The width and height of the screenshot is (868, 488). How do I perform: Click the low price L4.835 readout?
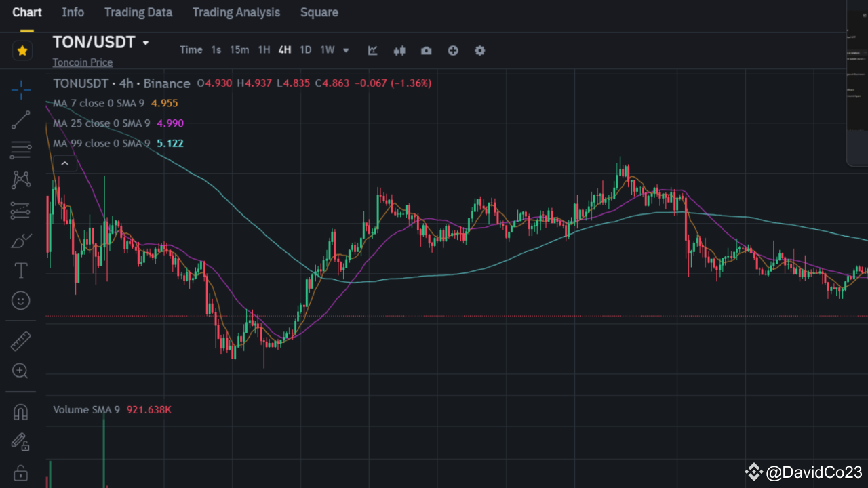click(294, 83)
